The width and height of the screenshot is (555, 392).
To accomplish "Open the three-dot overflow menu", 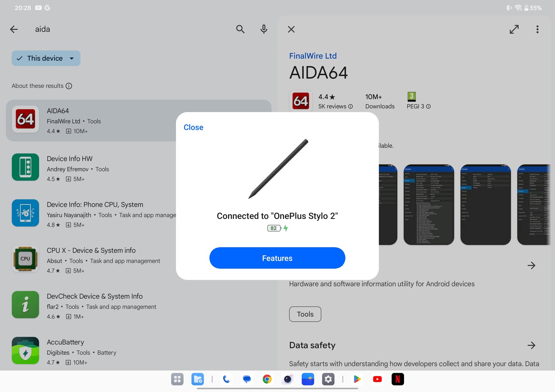I will pos(537,29).
